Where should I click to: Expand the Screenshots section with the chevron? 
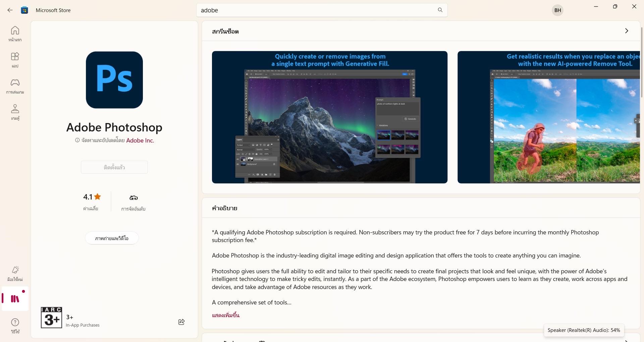[x=627, y=31]
